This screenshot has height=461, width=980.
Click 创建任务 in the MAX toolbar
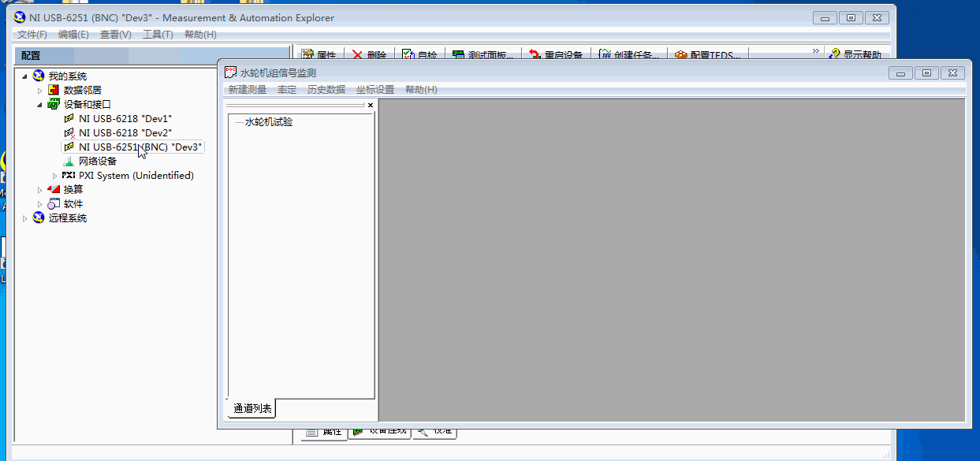pyautogui.click(x=628, y=55)
